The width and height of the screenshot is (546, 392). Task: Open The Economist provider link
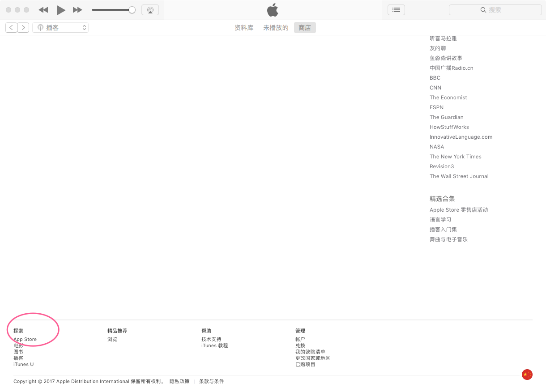(448, 98)
